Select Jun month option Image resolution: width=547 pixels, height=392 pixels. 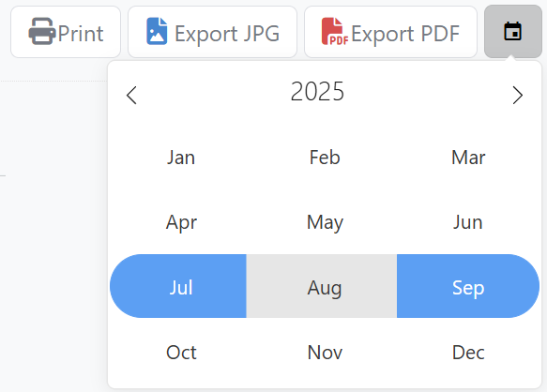click(468, 222)
